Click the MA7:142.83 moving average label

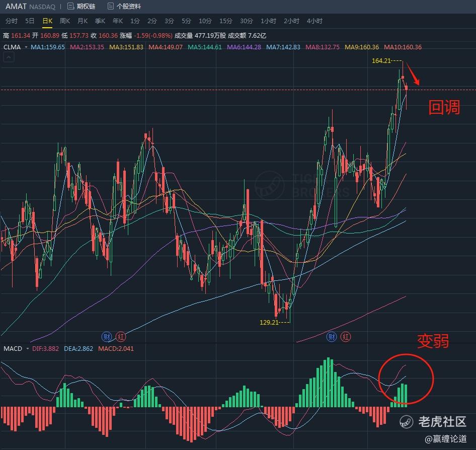(283, 47)
